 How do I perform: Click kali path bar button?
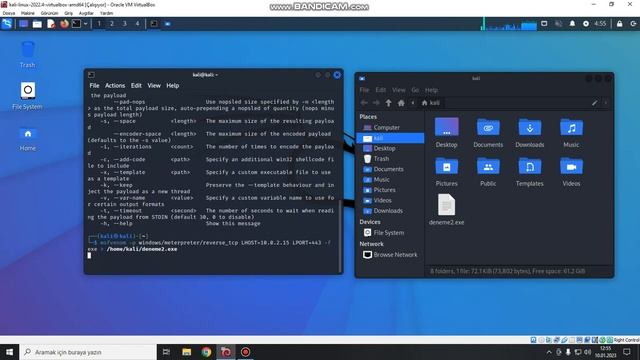[x=431, y=103]
